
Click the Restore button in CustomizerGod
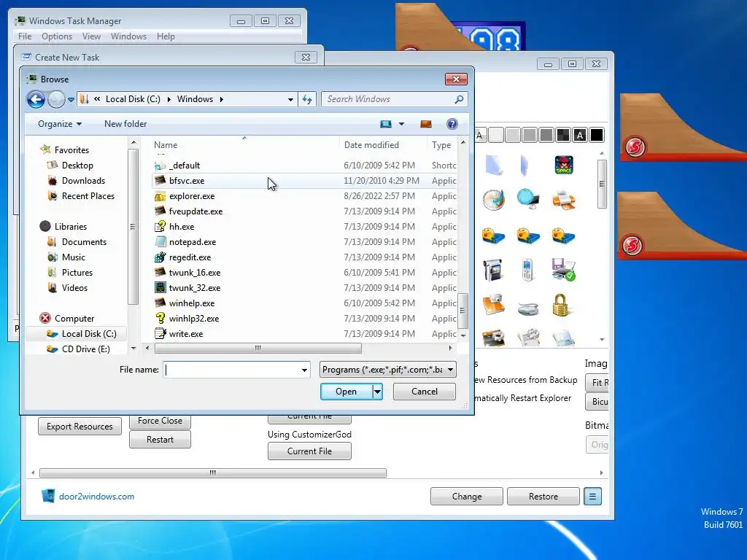(543, 496)
